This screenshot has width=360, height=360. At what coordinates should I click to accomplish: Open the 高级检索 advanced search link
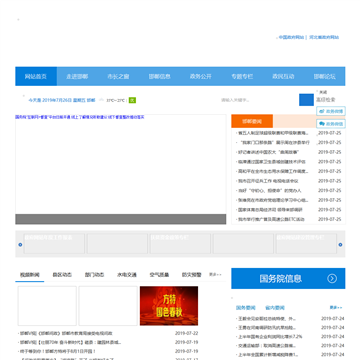click(x=326, y=99)
